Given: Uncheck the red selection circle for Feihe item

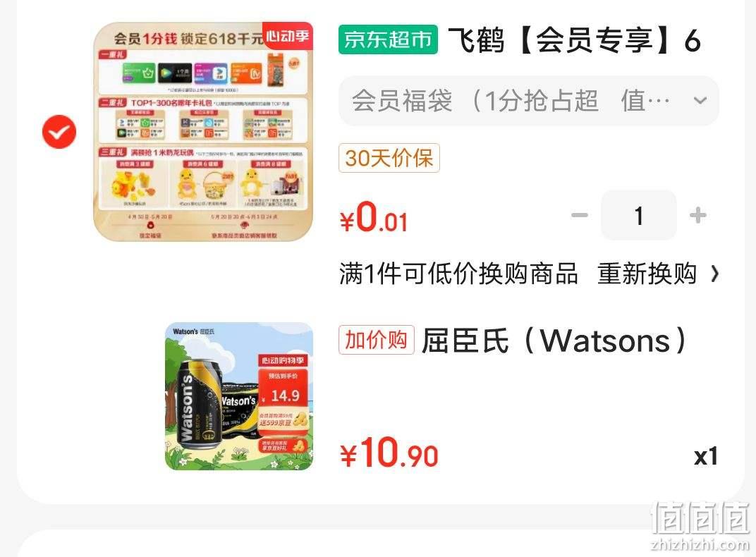Looking at the screenshot, I should (59, 132).
